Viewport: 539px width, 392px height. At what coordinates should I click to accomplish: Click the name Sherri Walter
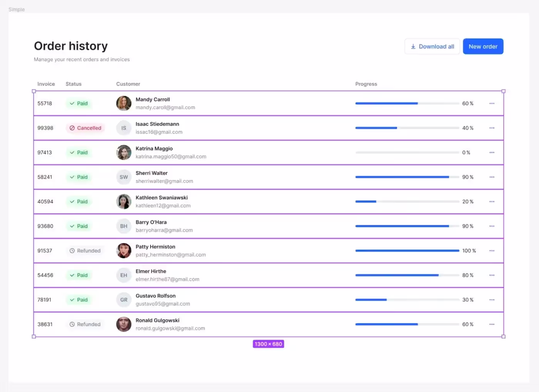tap(152, 173)
